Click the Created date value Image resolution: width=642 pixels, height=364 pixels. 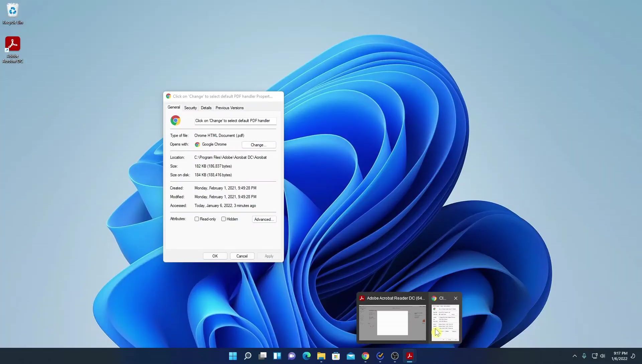click(225, 188)
